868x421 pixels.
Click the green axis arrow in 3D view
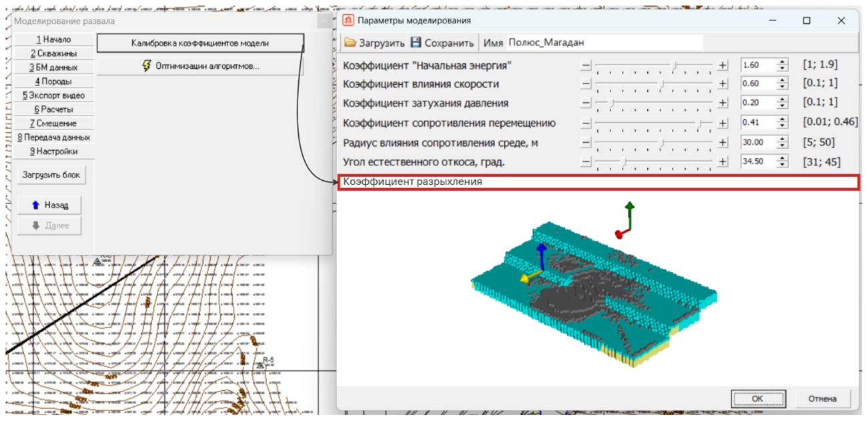coord(629,209)
